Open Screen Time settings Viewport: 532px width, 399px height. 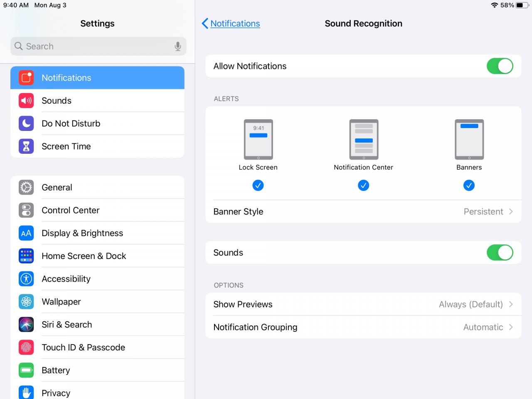tap(97, 146)
